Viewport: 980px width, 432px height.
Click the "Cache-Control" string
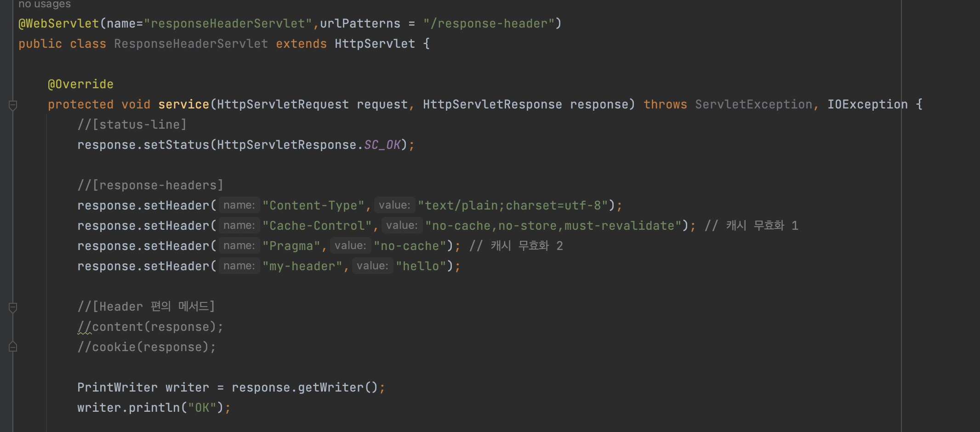coord(317,226)
